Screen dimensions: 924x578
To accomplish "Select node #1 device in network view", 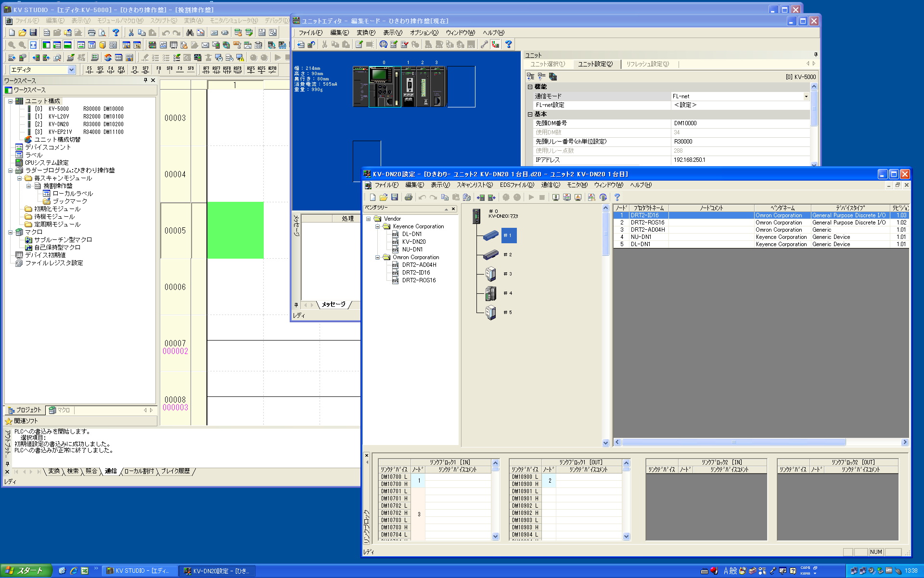I will click(491, 236).
